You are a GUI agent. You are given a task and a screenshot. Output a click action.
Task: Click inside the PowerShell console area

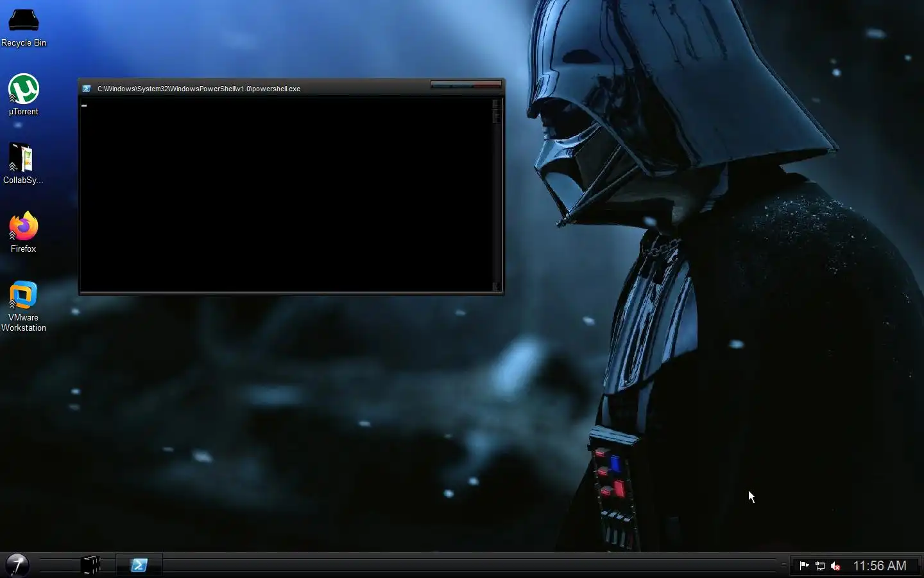(x=286, y=195)
